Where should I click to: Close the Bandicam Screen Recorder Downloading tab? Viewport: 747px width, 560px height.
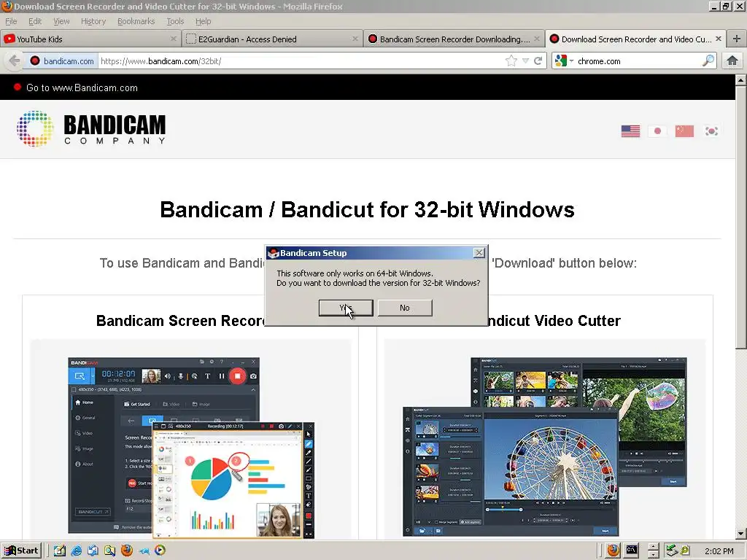point(537,39)
